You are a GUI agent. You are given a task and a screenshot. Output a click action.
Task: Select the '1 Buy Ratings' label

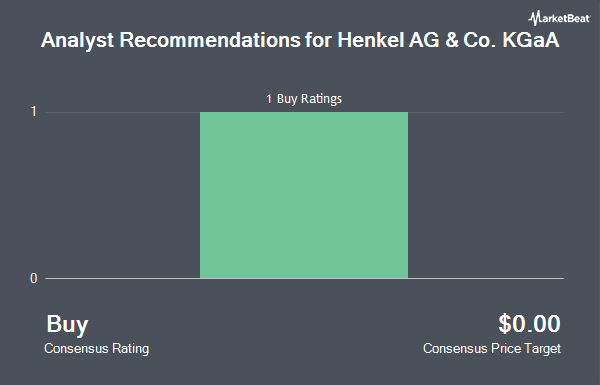click(304, 99)
